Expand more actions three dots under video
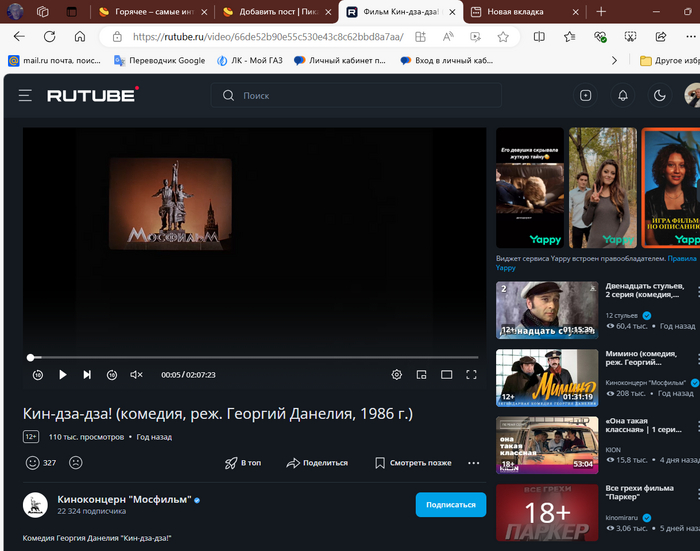The height and width of the screenshot is (551, 700). [x=474, y=463]
